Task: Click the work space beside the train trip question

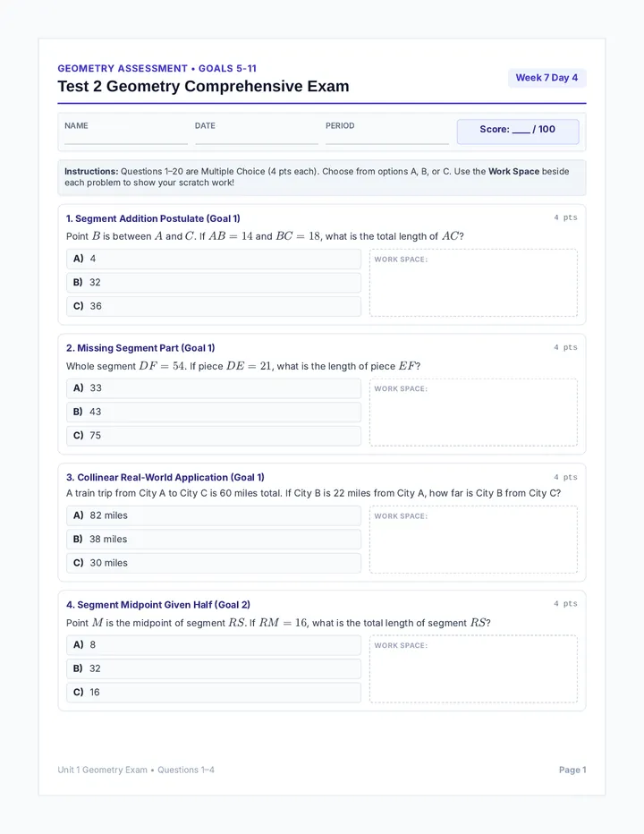Action: [473, 540]
